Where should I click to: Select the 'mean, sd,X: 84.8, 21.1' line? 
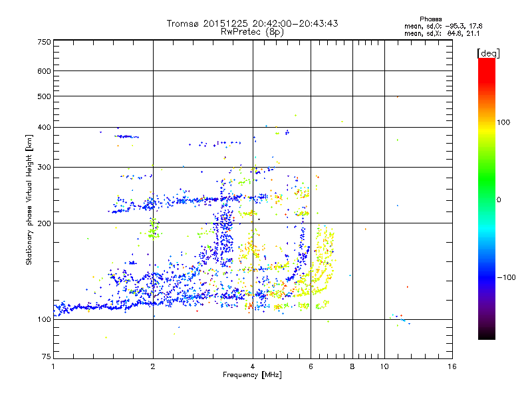pyautogui.click(x=442, y=34)
